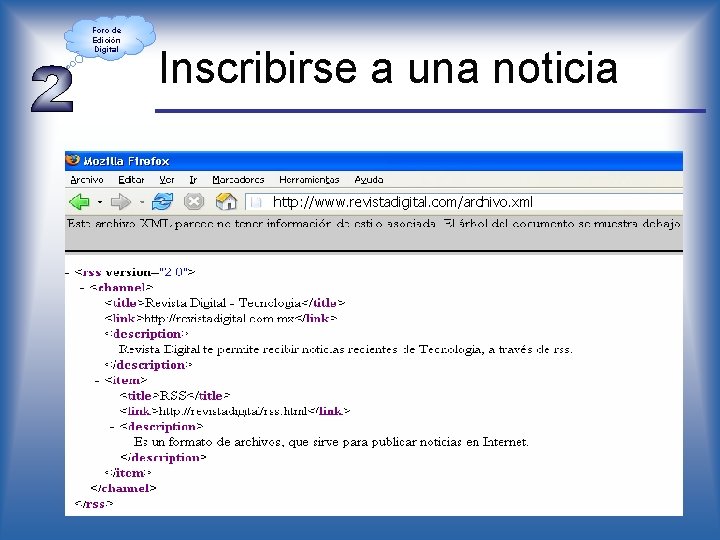Viewport: 720px width, 540px height.
Task: Collapse the channel node
Action: click(82, 288)
